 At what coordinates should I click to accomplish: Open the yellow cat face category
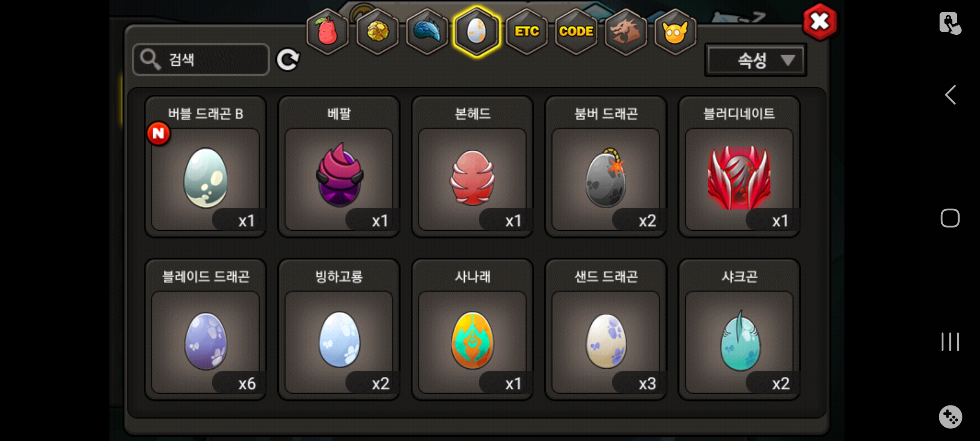(675, 31)
